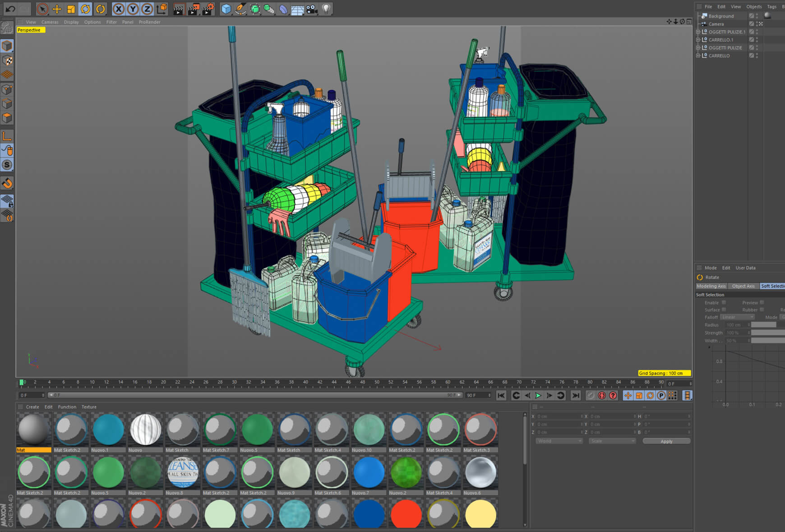Check the Soft Selection Enable checkbox

(x=724, y=302)
